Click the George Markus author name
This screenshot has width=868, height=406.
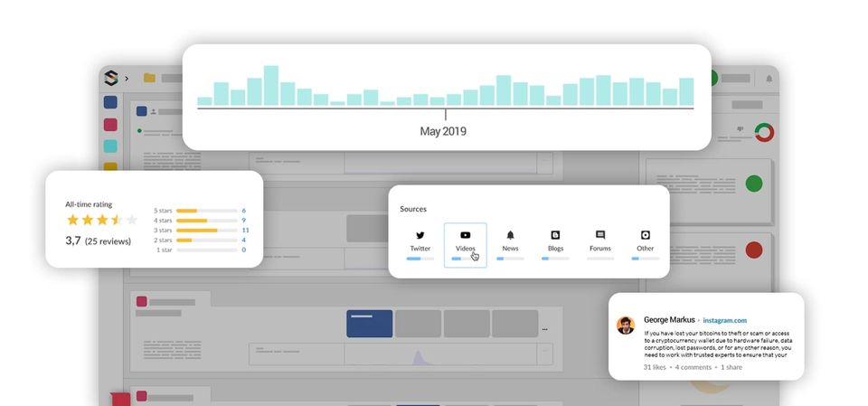(669, 320)
